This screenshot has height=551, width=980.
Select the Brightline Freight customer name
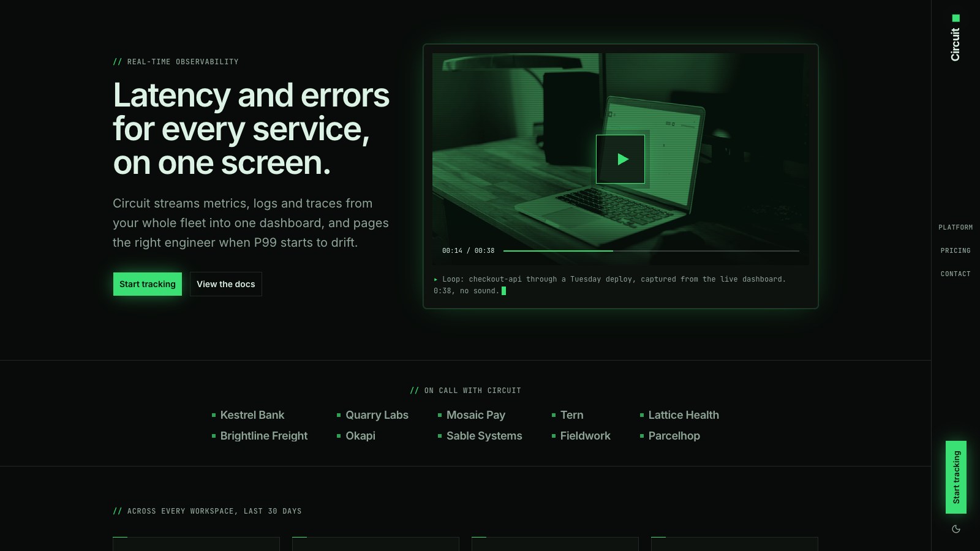click(264, 436)
